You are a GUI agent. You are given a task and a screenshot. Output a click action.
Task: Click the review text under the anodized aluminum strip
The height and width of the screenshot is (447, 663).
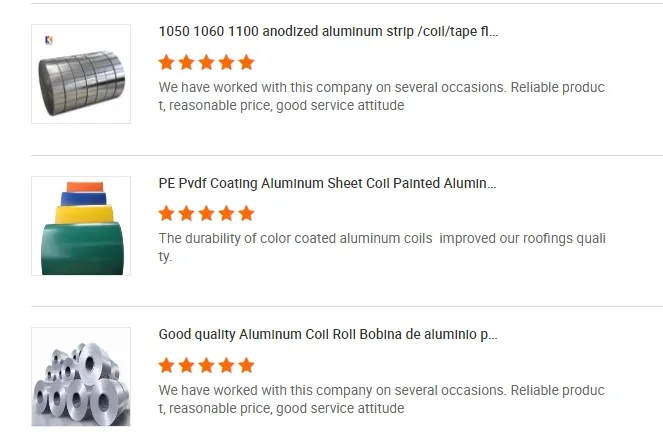click(382, 96)
